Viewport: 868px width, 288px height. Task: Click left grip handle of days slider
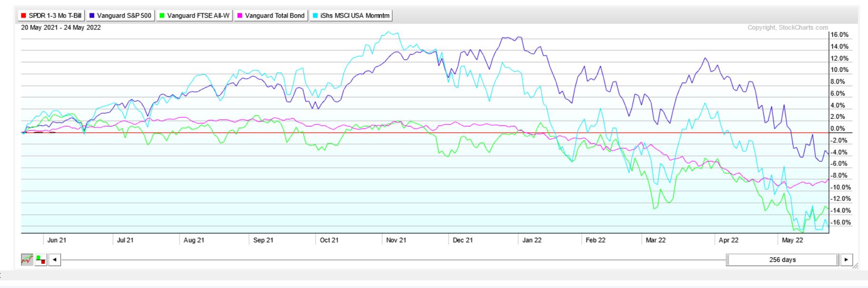728,260
